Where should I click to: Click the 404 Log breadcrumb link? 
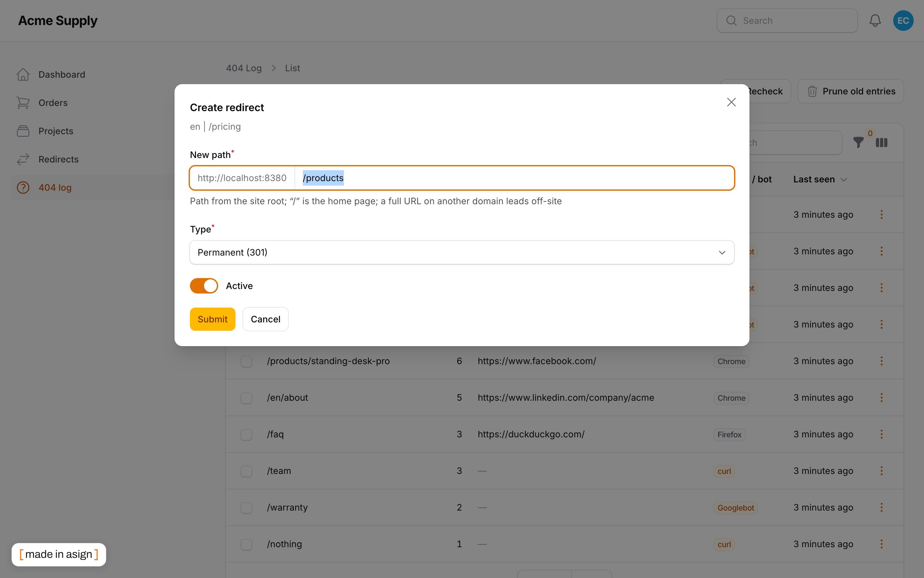tap(244, 68)
